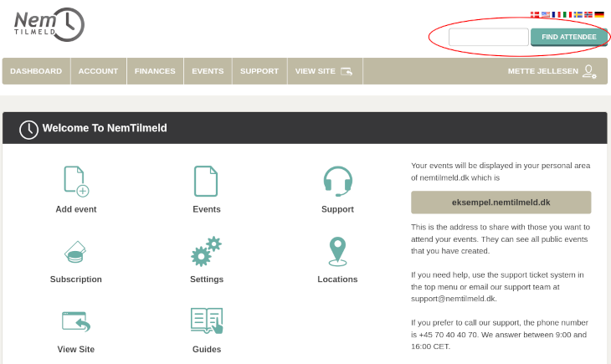
Task: Click support@nemtilmeld.dk email text
Action: pyautogui.click(x=454, y=299)
